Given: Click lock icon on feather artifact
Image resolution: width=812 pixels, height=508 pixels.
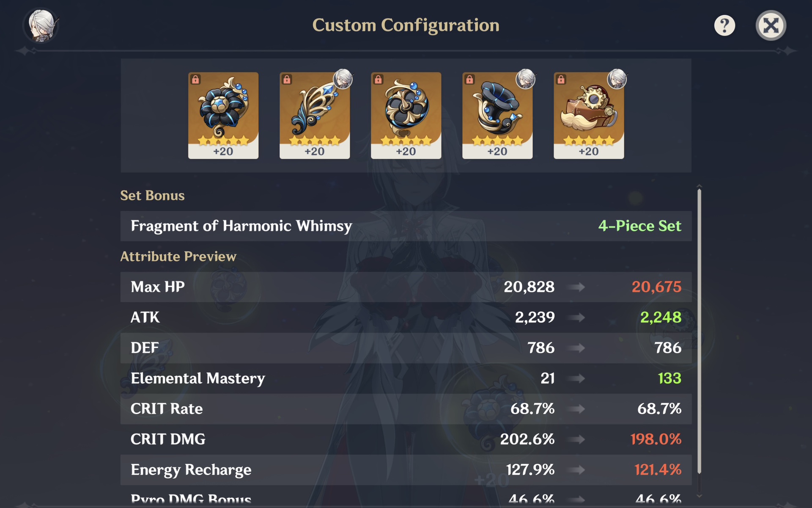Looking at the screenshot, I should coord(287,80).
